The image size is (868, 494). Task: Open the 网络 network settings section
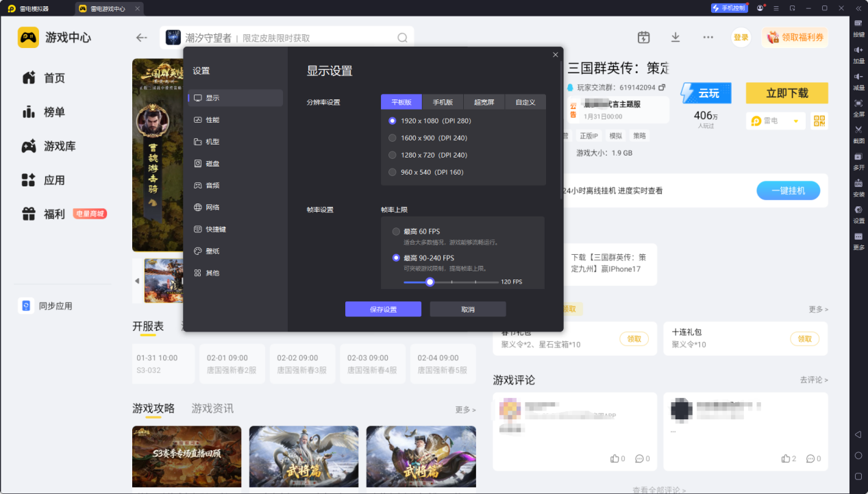(x=235, y=208)
